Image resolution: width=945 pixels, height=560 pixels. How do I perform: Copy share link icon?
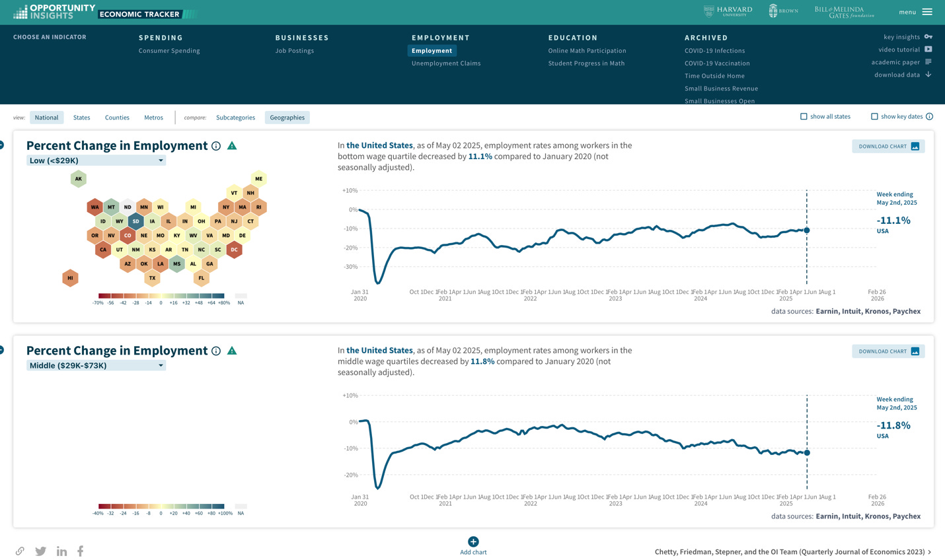(20, 551)
